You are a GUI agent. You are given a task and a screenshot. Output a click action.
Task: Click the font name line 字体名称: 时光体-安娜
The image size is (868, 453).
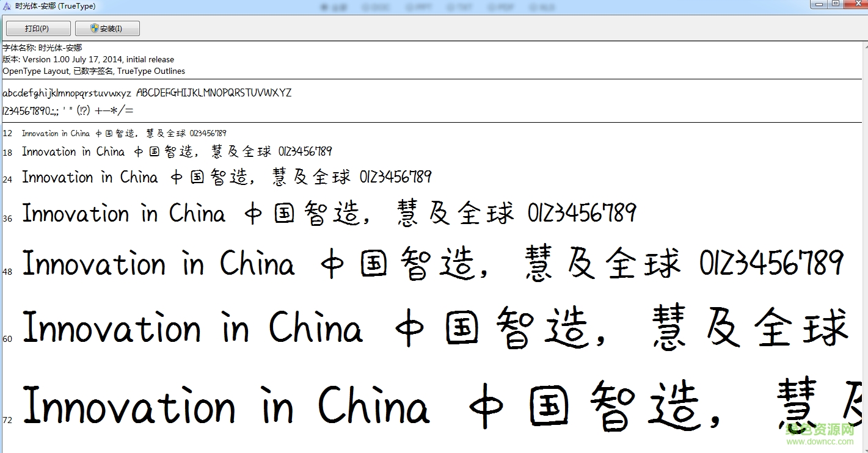point(42,48)
